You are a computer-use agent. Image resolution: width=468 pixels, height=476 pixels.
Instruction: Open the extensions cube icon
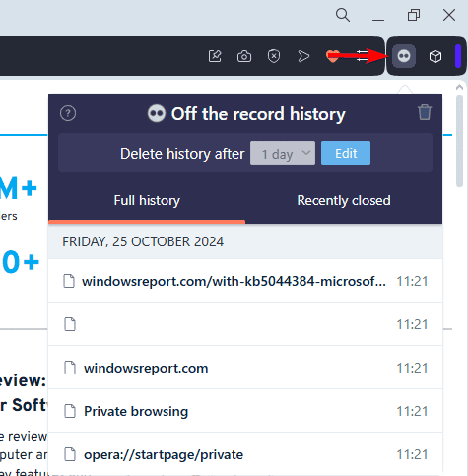click(x=435, y=56)
